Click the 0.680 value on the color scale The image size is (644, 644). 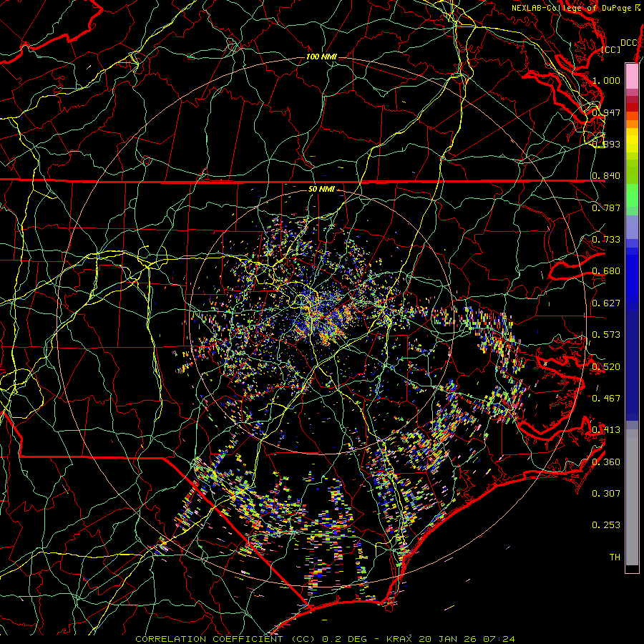click(606, 271)
